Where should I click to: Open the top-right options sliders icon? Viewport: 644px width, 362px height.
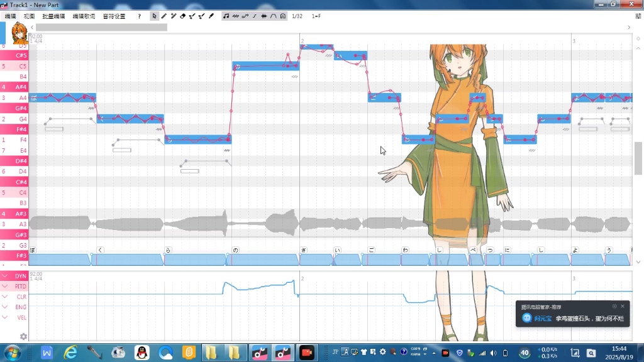pos(638,16)
